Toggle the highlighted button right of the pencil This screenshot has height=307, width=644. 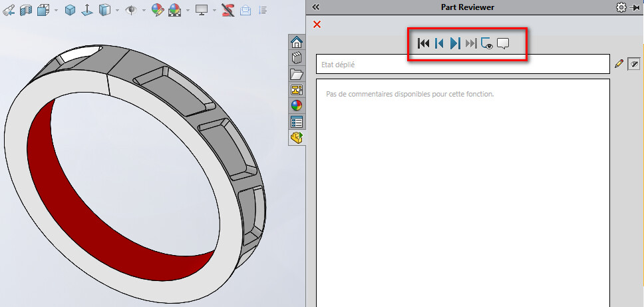click(633, 64)
